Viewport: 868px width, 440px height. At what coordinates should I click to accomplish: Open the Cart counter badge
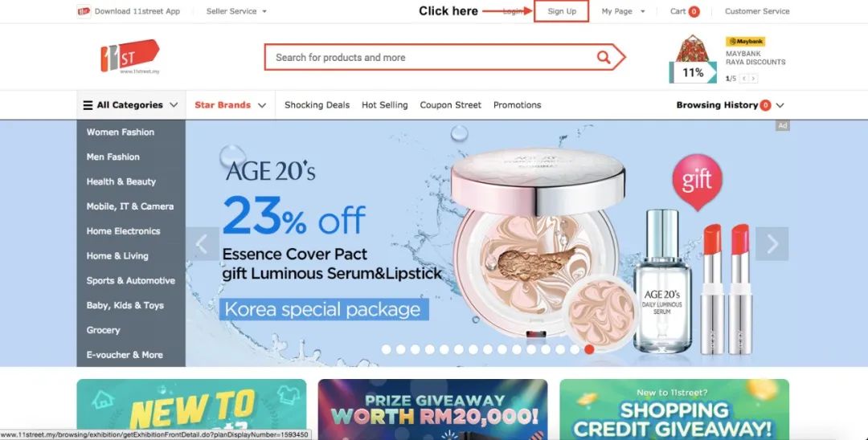pyautogui.click(x=694, y=11)
